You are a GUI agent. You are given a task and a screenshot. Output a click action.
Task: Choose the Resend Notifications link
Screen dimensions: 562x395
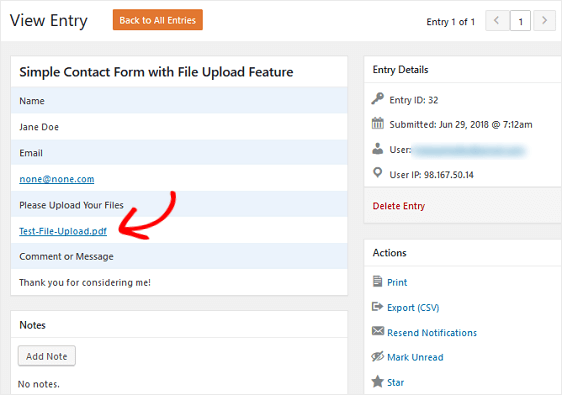(x=432, y=333)
